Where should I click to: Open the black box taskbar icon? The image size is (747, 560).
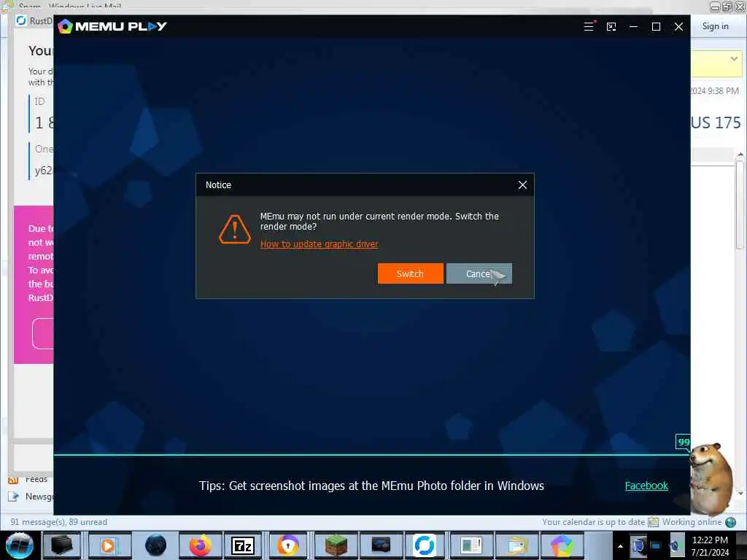click(62, 545)
